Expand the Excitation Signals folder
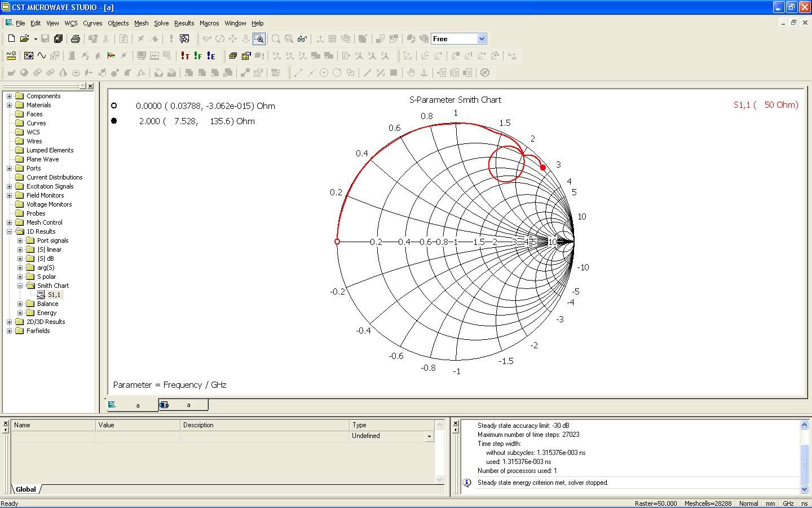 tap(9, 186)
